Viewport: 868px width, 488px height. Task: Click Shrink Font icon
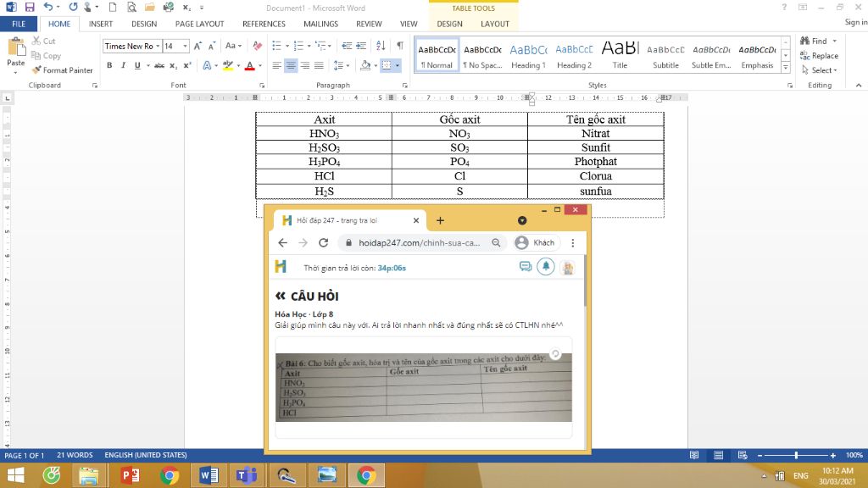pyautogui.click(x=211, y=46)
